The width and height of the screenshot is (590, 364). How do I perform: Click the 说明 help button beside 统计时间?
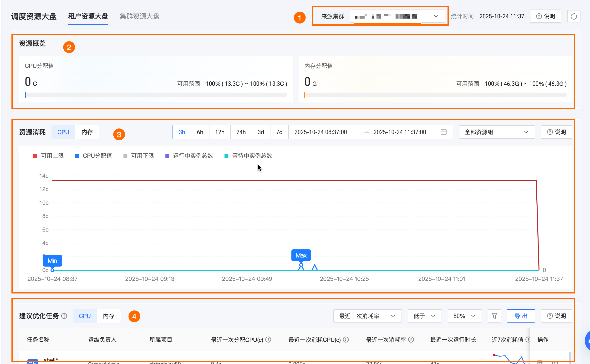[545, 16]
